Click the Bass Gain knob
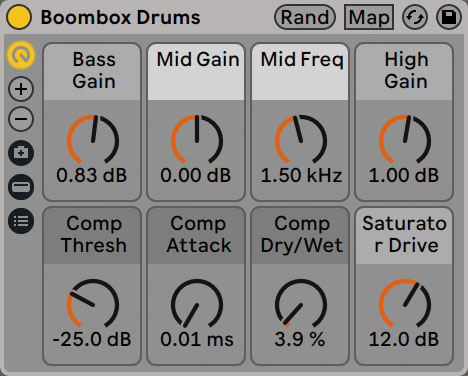468x376 pixels. [x=93, y=139]
